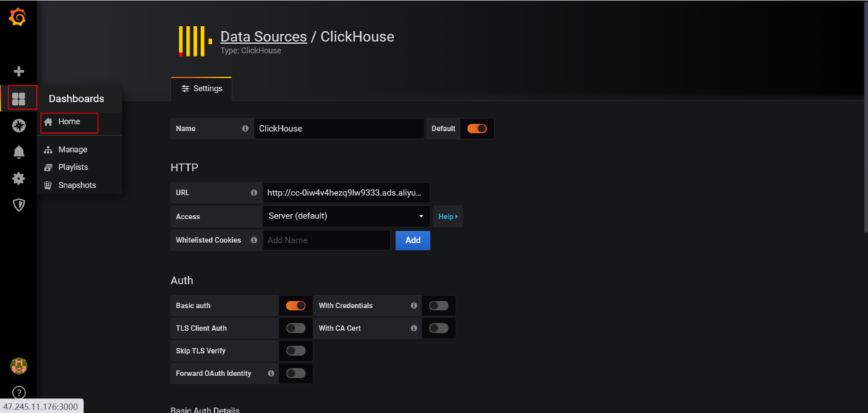Expand the Help section next to Access
The image size is (868, 413).
click(x=448, y=216)
